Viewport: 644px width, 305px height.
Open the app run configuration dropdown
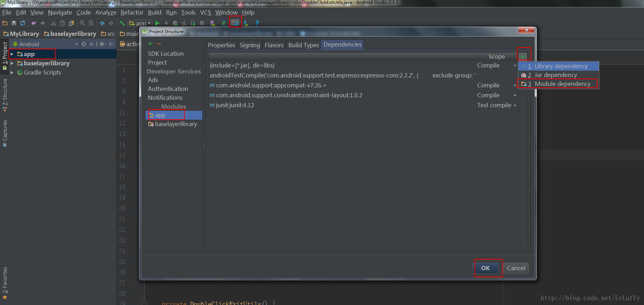coord(140,23)
